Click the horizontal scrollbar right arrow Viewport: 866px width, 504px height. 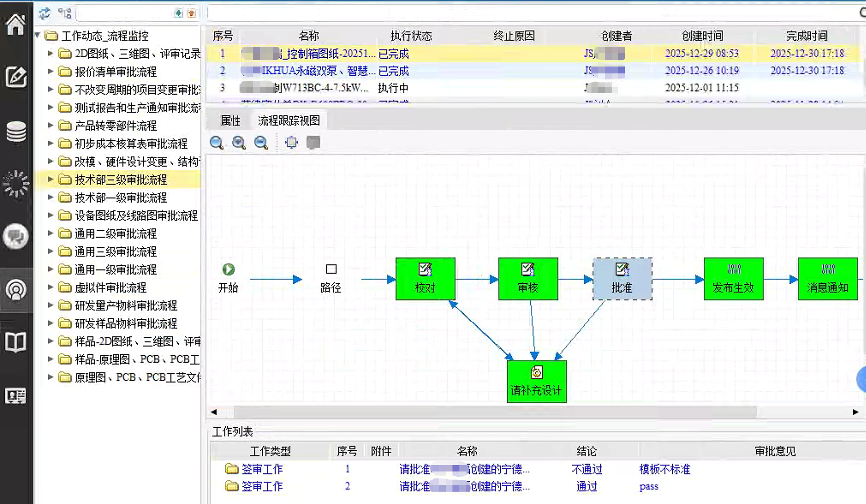click(855, 412)
